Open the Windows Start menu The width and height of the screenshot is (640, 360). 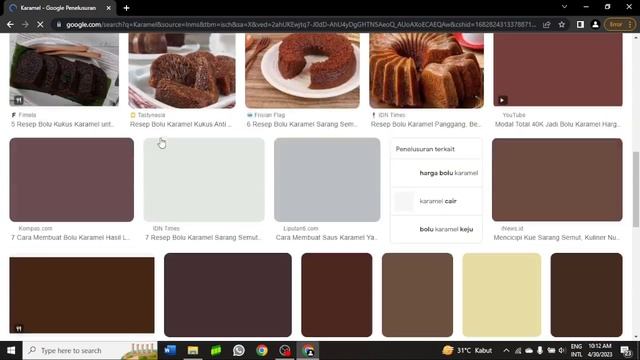point(11,351)
